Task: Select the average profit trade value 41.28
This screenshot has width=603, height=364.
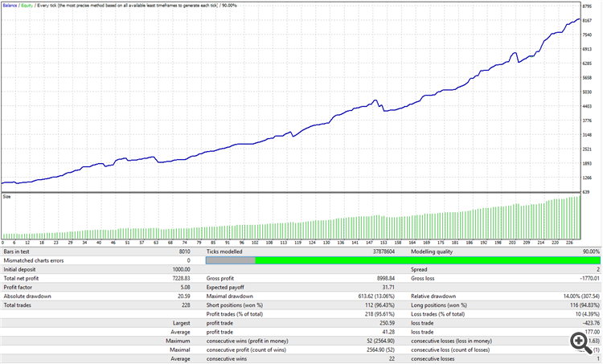Action: (x=388, y=332)
